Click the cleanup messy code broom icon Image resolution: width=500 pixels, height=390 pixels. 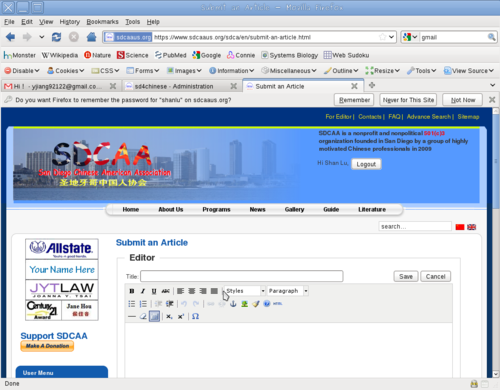click(256, 304)
